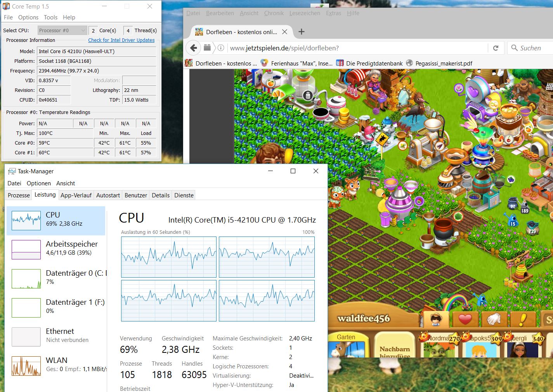
Task: Open the Options menu in Core Temp
Action: coord(28,17)
